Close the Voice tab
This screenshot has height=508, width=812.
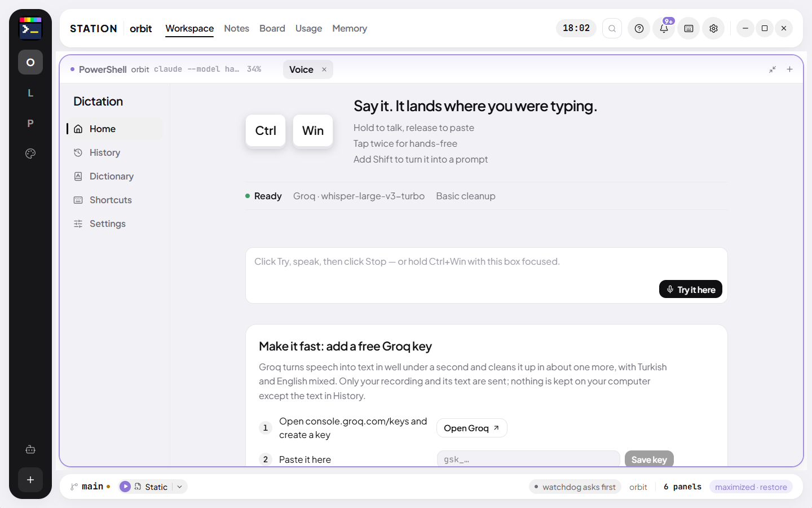click(324, 69)
